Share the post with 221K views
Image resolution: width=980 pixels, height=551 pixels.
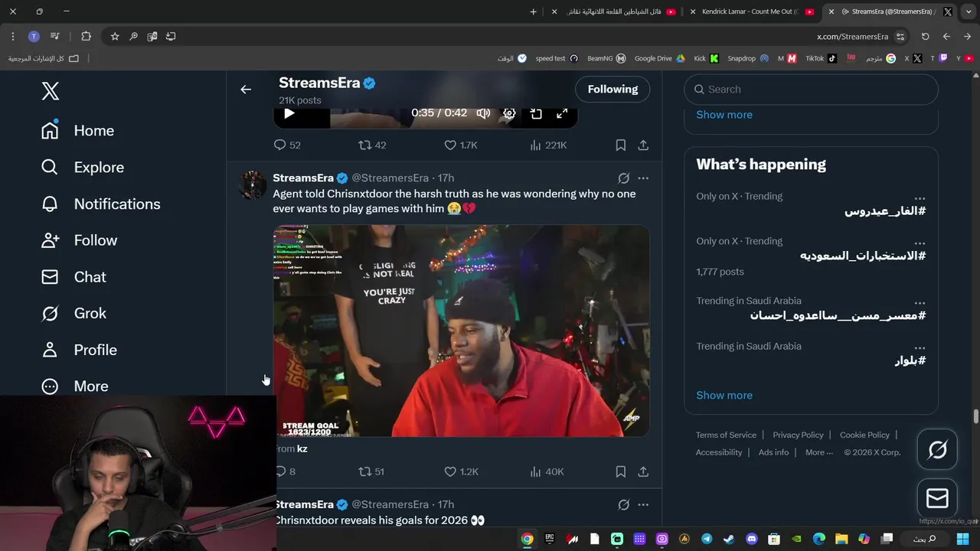[x=643, y=145]
